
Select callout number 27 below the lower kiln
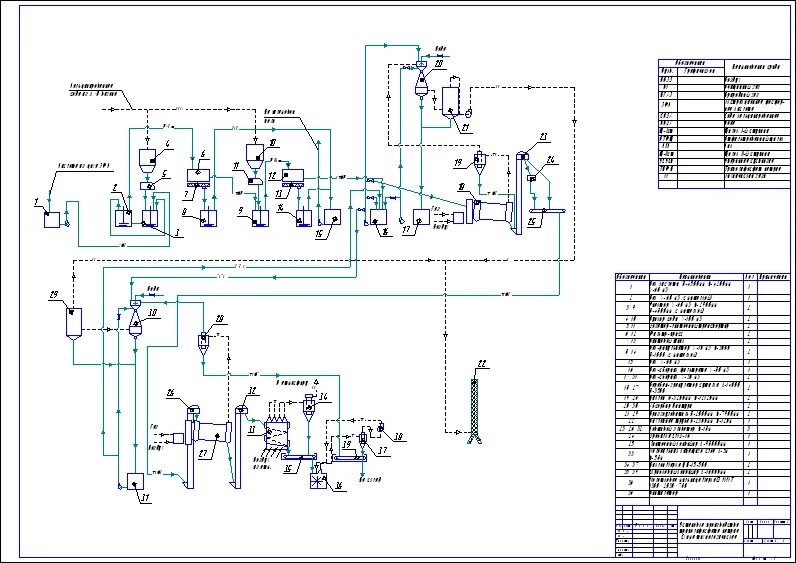tap(203, 453)
